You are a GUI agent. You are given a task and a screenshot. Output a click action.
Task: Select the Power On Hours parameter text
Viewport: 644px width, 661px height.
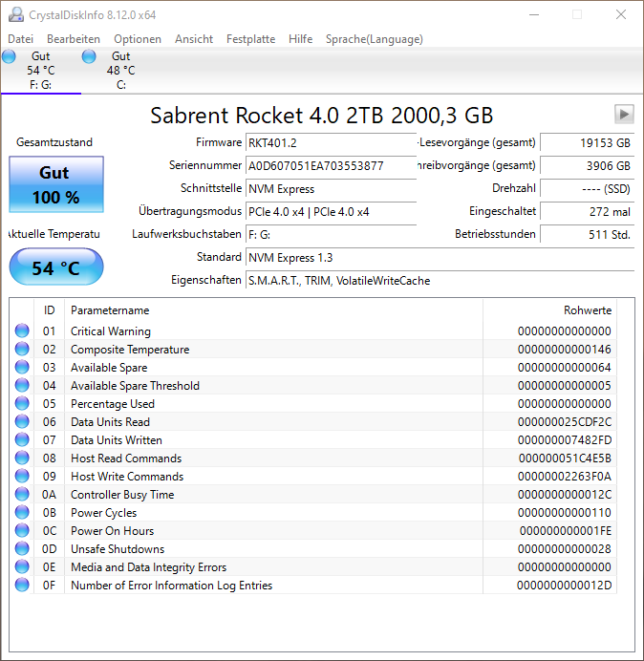[112, 531]
